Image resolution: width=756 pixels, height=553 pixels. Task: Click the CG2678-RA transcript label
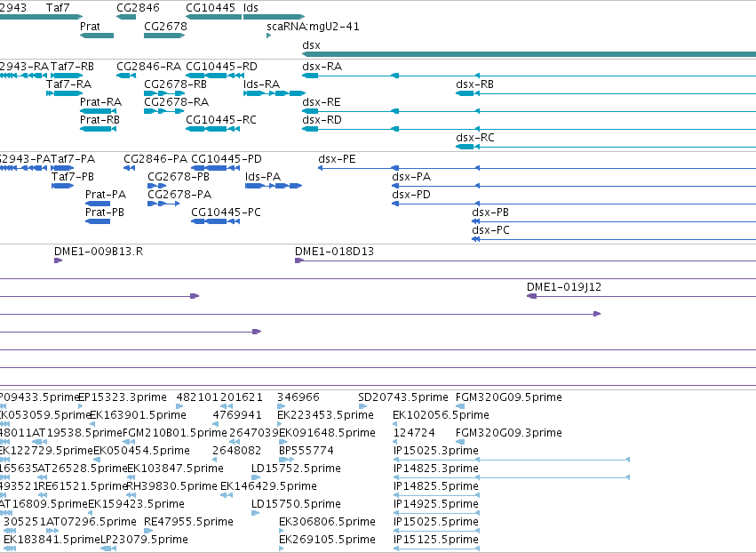tap(177, 102)
